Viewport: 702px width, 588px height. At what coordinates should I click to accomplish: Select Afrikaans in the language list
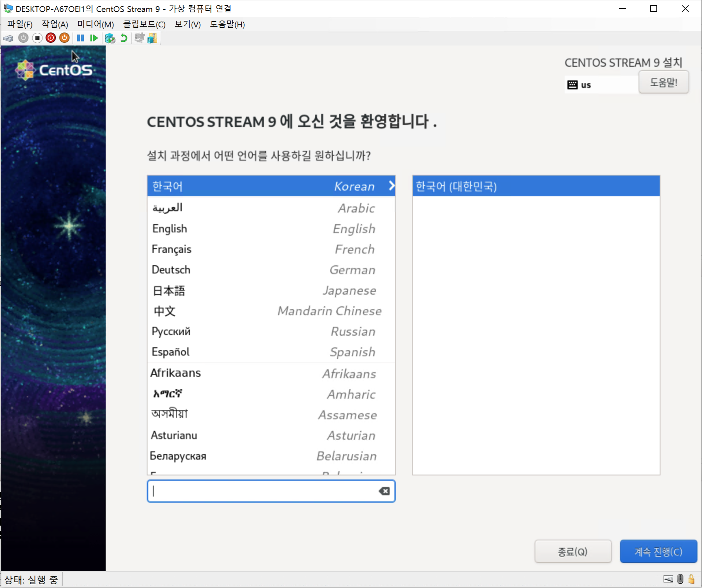[x=271, y=373]
